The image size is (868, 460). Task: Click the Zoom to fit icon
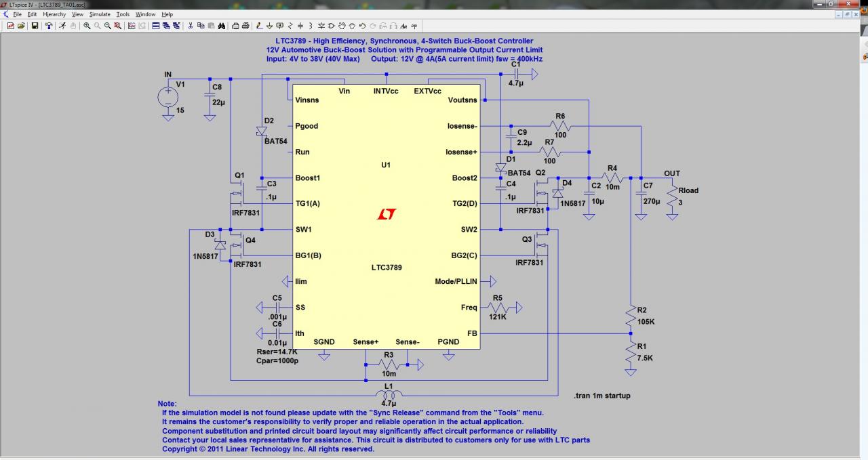pos(117,26)
